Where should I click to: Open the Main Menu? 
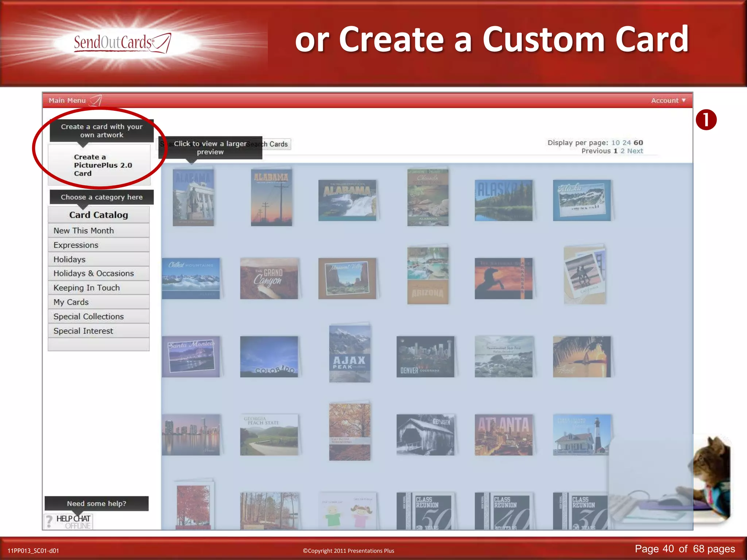click(67, 100)
